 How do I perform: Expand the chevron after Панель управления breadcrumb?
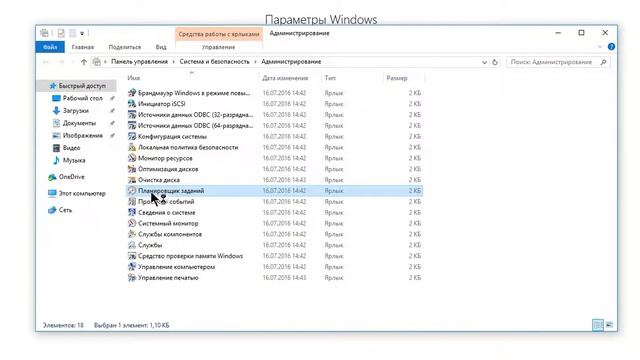pos(173,62)
